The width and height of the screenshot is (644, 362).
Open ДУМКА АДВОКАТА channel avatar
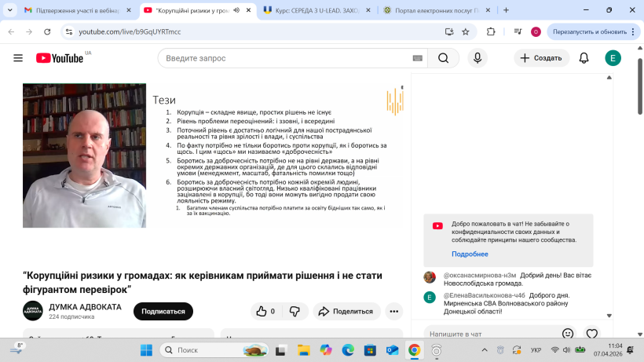tap(33, 311)
